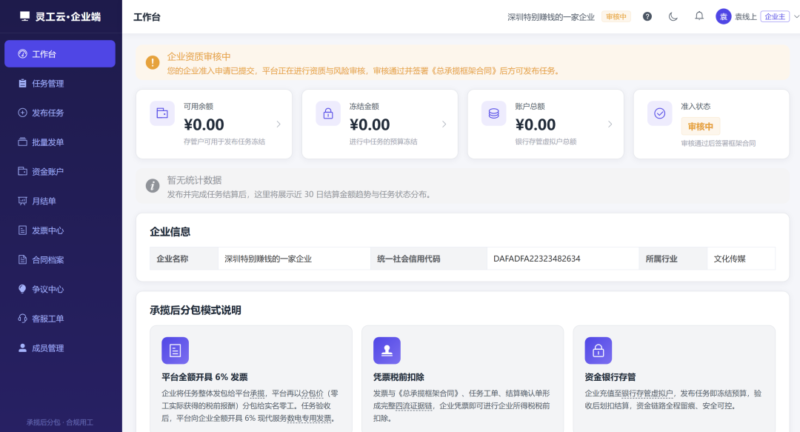
Task: Click the 资金银行存管 lock card icon
Action: tap(598, 350)
